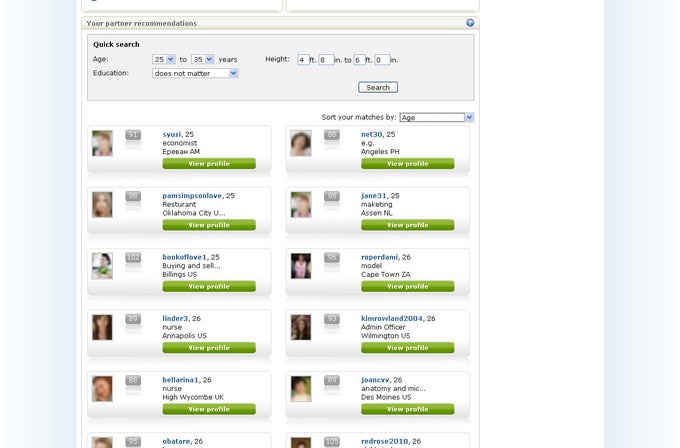
Task: View profile of joancvv
Action: [408, 409]
